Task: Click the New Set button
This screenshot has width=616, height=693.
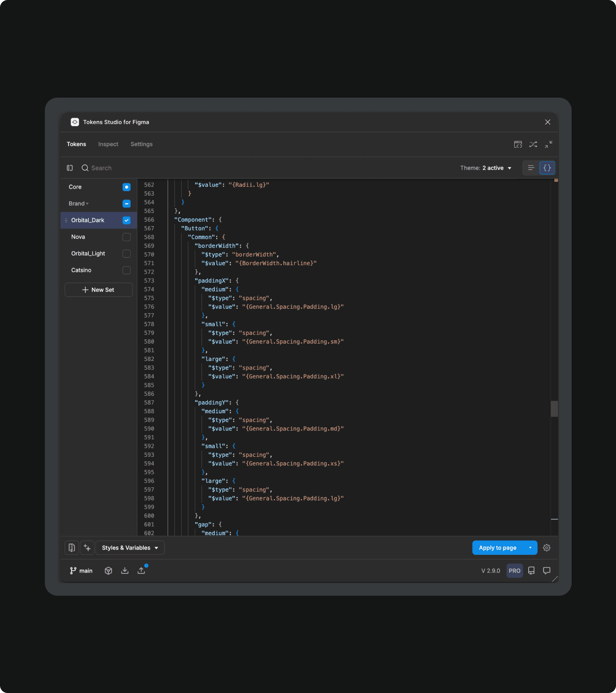Action: [99, 290]
